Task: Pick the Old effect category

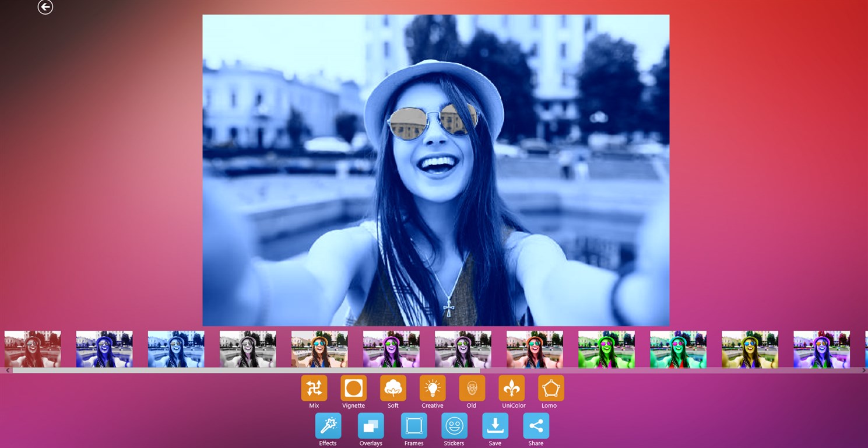Action: tap(472, 388)
